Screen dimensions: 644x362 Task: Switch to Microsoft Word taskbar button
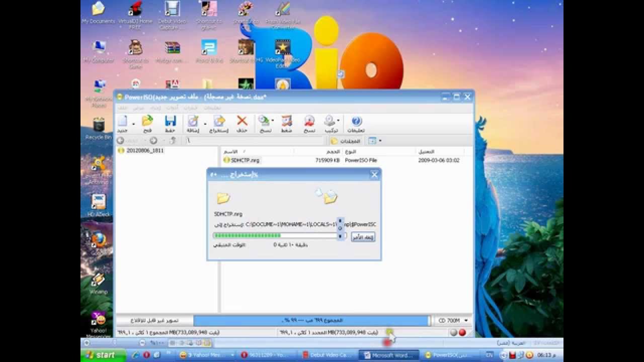390,355
